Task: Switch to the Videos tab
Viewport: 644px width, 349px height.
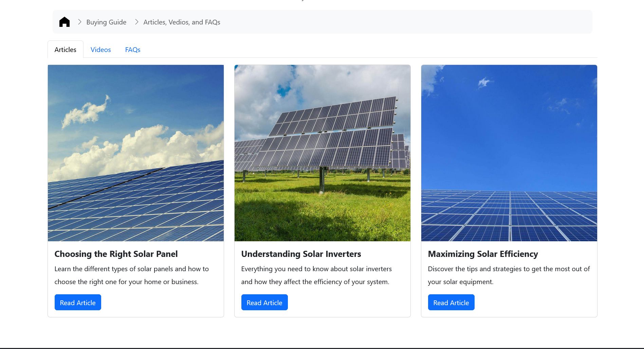Action: 100,50
